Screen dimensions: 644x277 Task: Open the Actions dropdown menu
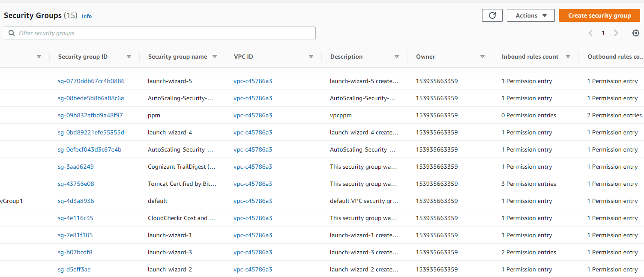tap(530, 15)
